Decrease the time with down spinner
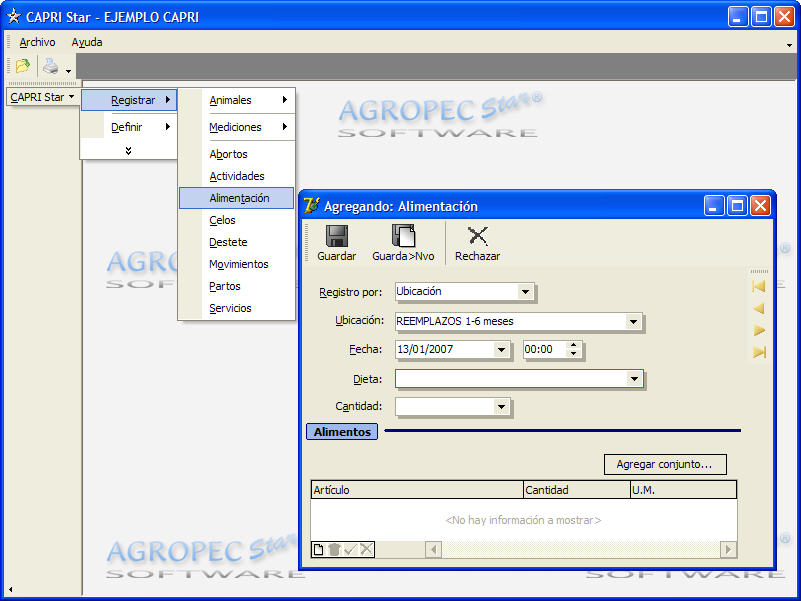This screenshot has width=801, height=601. [574, 354]
